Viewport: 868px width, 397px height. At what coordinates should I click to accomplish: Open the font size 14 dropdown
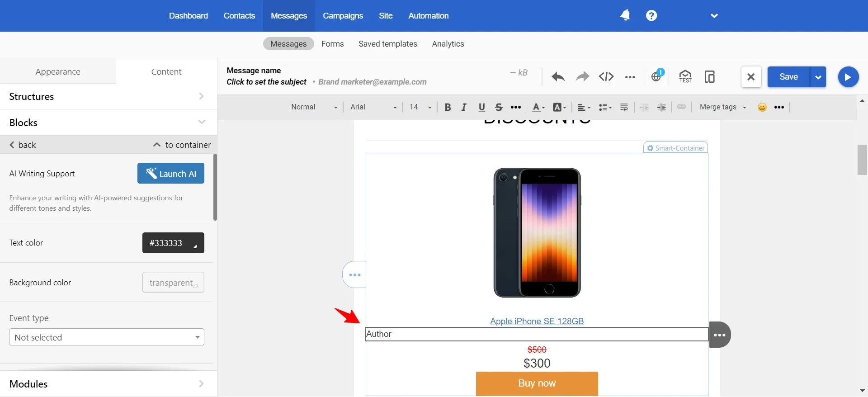(x=420, y=107)
